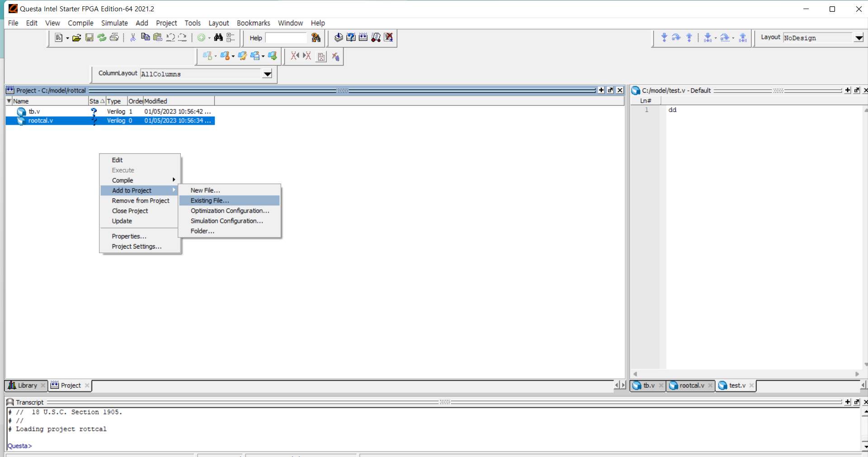Click the Step Into blue down arrow icon
This screenshot has height=457, width=868.
point(664,38)
